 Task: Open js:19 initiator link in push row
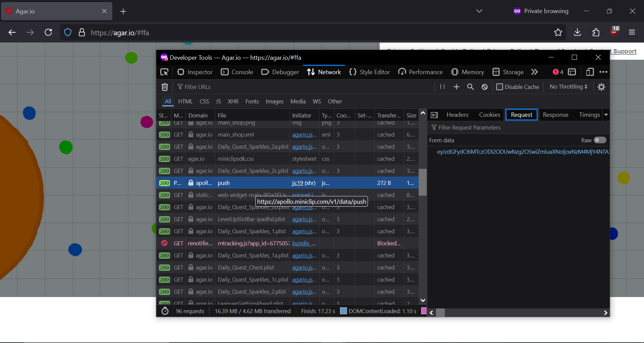pyautogui.click(x=298, y=183)
